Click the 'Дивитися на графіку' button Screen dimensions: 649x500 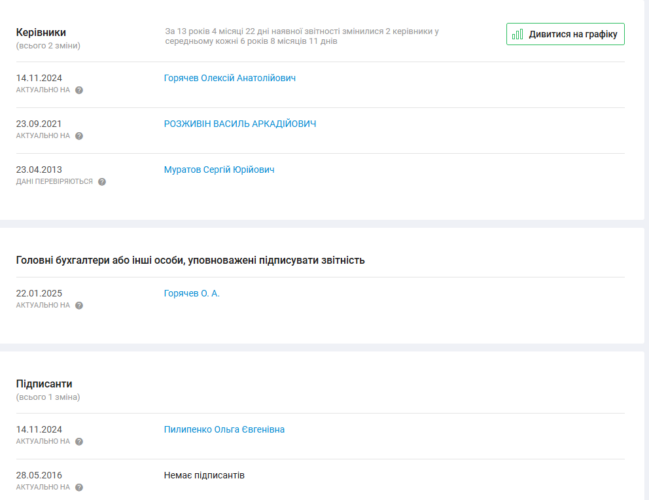pyautogui.click(x=565, y=34)
